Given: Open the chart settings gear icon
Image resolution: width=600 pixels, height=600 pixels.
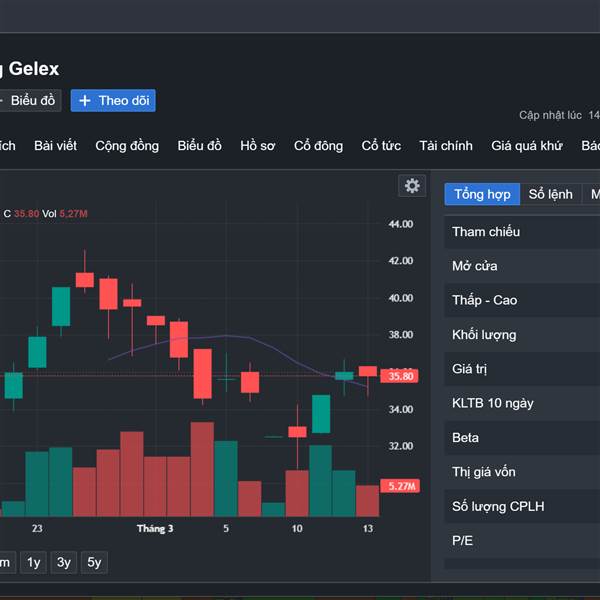Looking at the screenshot, I should pos(411,185).
